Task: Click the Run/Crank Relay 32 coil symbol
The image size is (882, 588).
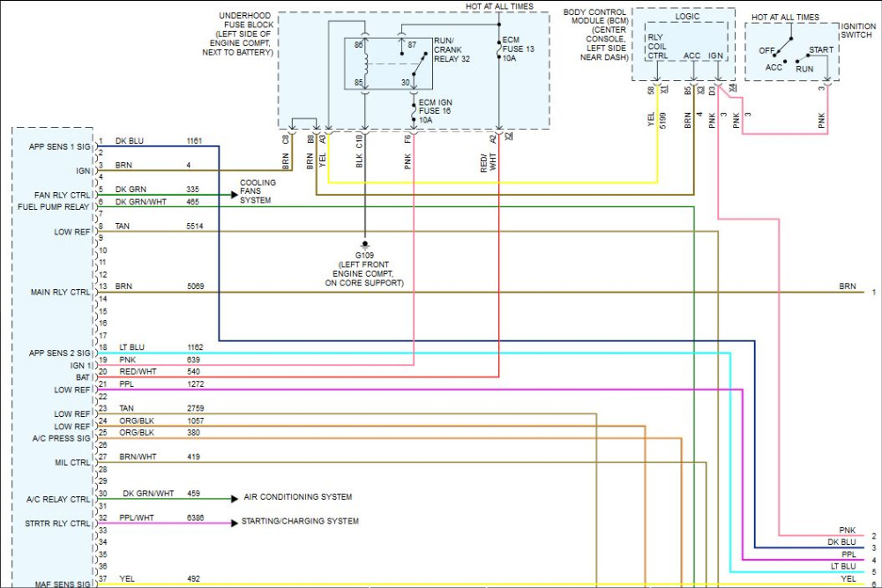Action: click(364, 63)
